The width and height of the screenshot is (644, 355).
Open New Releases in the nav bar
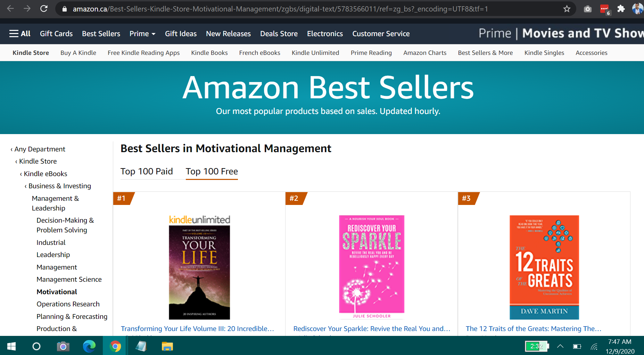tap(228, 34)
